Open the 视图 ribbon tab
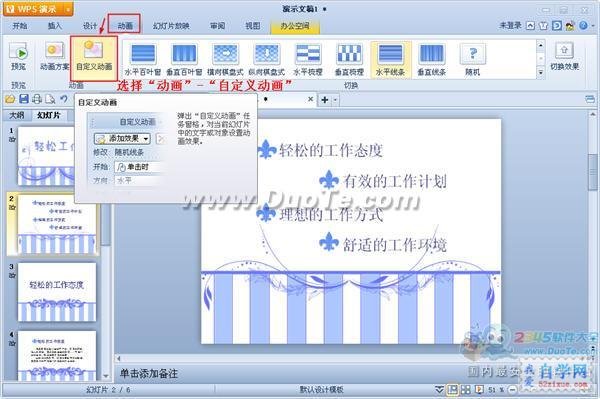Screen dimensions: 600x399 253,26
